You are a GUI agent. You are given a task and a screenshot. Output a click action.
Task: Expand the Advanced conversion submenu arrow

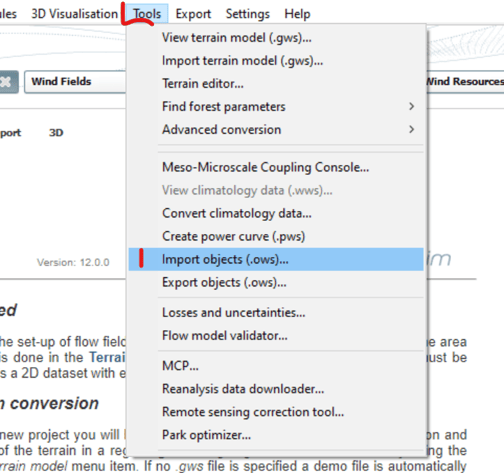coord(412,129)
